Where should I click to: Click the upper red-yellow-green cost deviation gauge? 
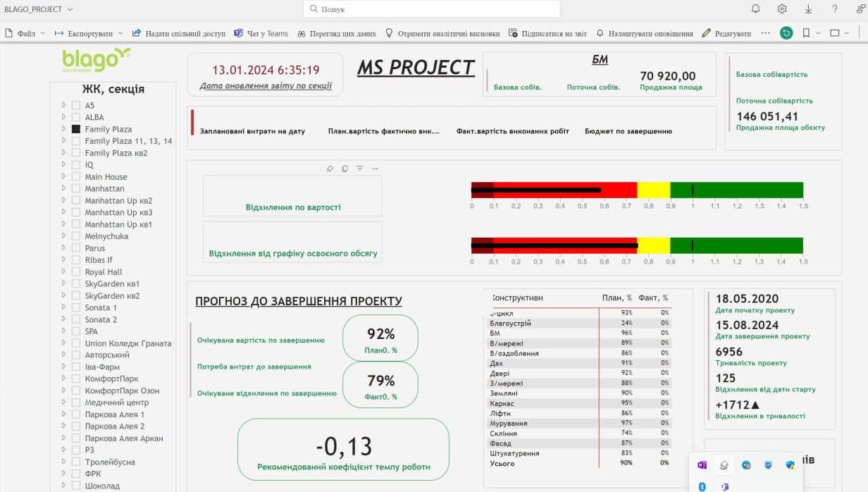[637, 190]
